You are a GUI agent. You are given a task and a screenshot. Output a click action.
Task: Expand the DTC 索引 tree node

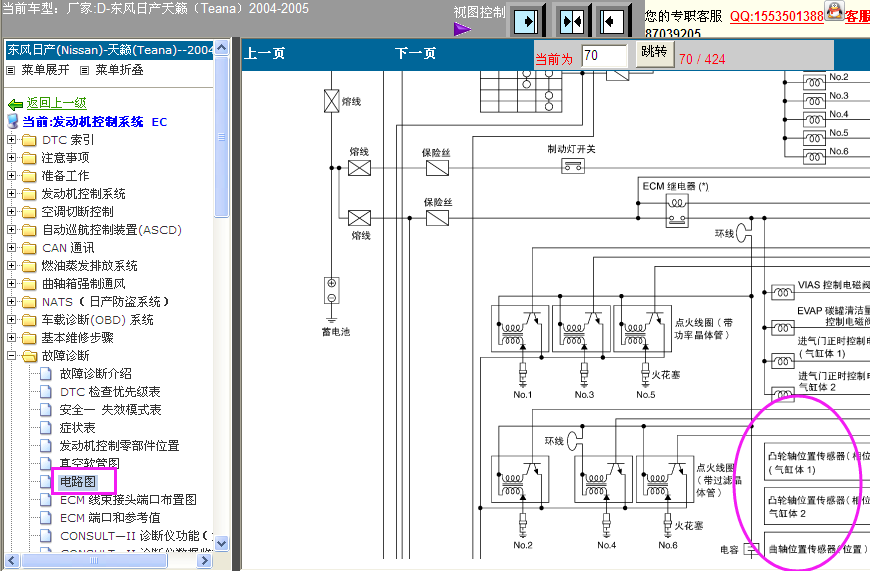(x=11, y=140)
